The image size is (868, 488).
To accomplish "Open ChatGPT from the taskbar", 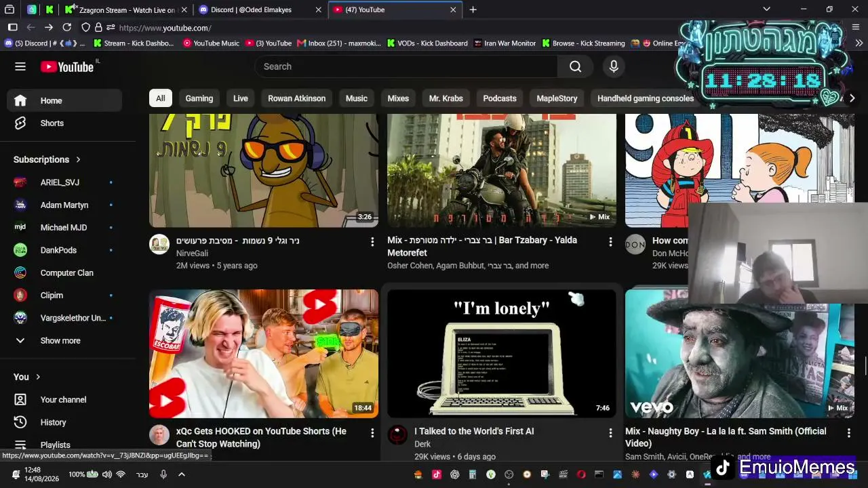I will (x=455, y=474).
